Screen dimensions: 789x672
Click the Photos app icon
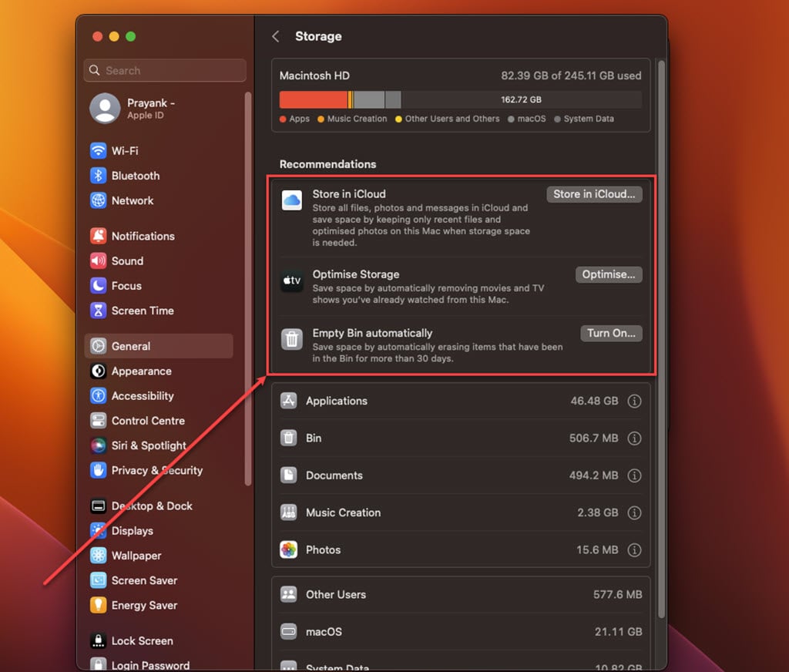pos(289,549)
